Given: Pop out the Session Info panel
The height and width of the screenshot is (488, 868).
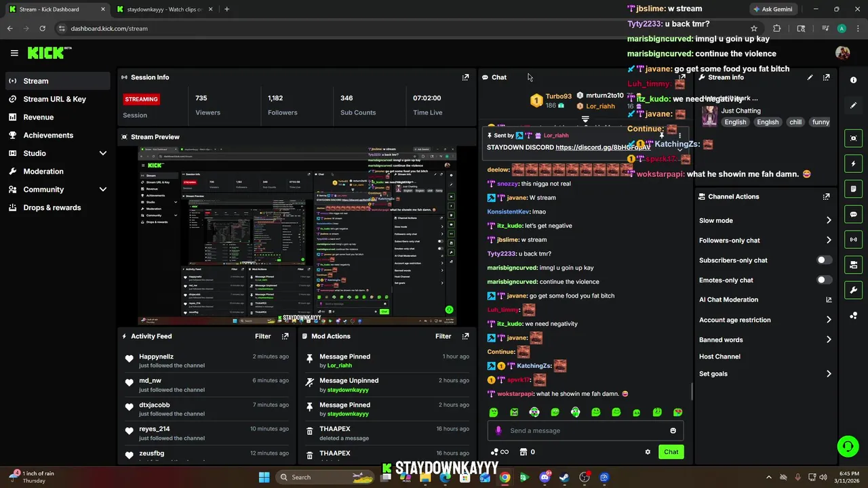Looking at the screenshot, I should pyautogui.click(x=465, y=77).
